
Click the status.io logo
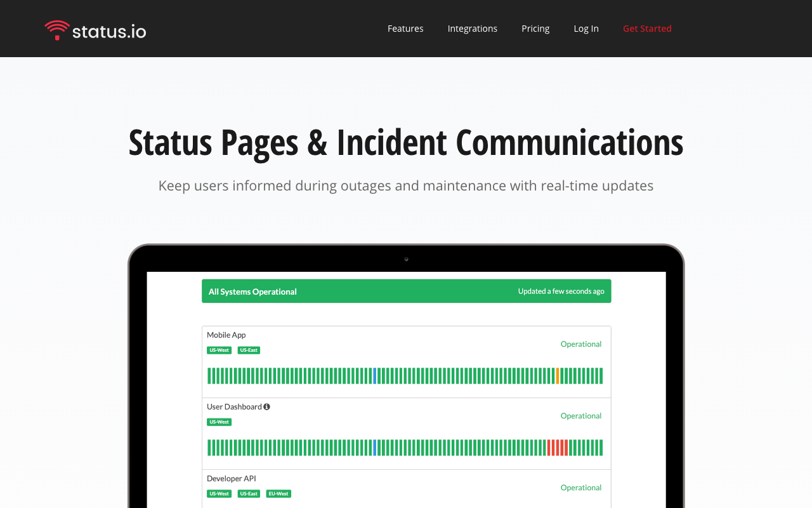point(95,30)
